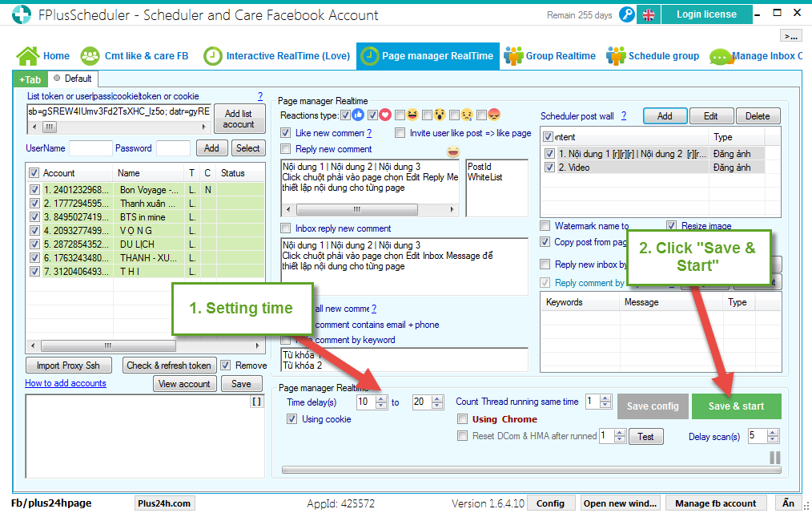Click the Angry reaction emoji
This screenshot has width=812, height=513.
[495, 115]
